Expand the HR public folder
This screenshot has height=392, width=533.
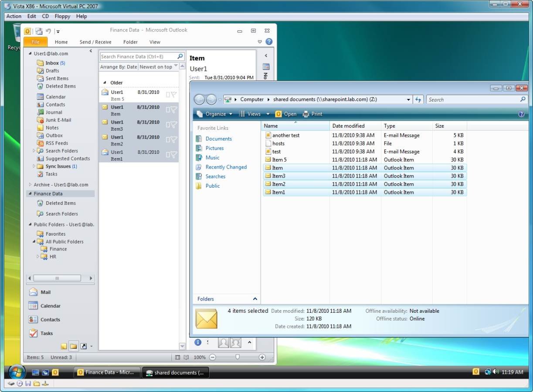[38, 257]
